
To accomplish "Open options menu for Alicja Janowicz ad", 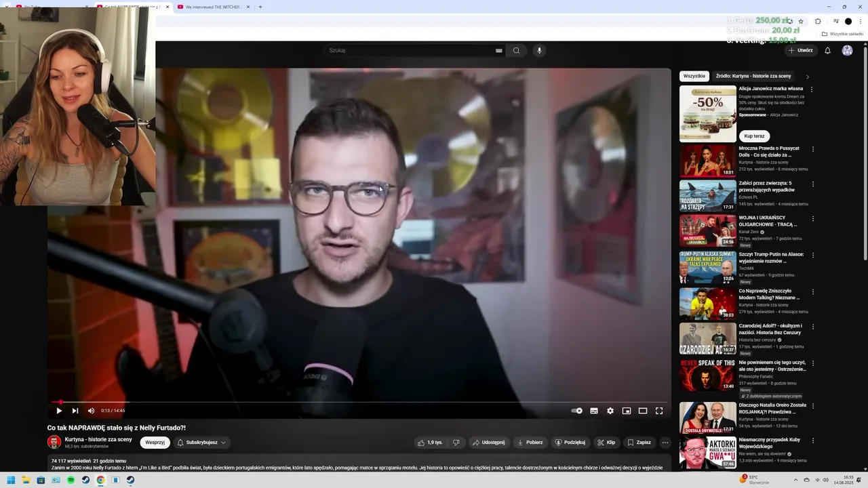I will coord(812,89).
